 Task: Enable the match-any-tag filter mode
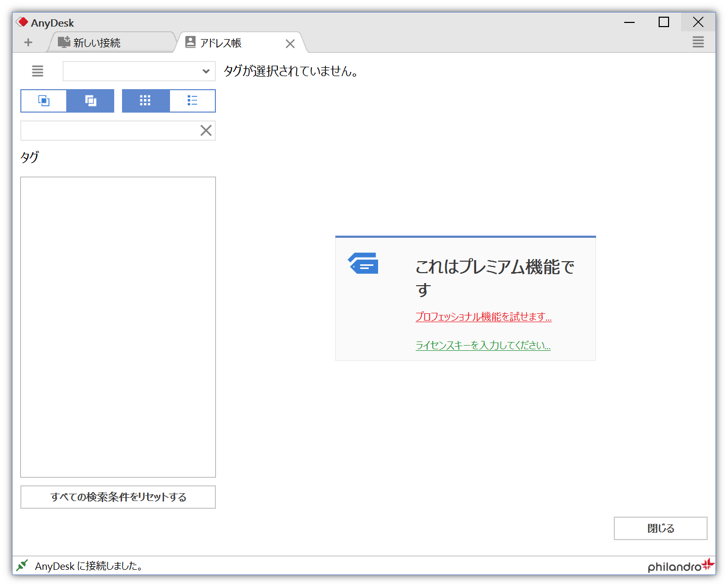[90, 101]
